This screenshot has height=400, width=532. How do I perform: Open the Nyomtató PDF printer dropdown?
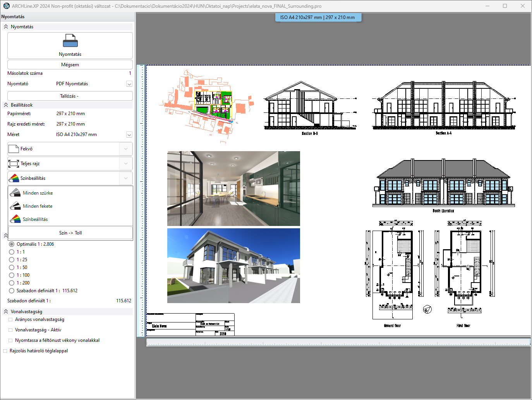129,84
